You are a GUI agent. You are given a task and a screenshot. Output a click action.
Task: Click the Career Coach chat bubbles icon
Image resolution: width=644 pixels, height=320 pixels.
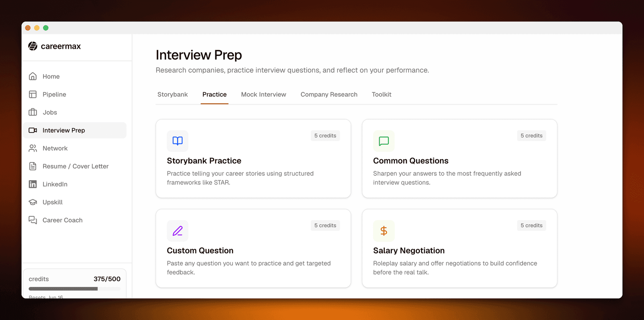[x=33, y=220]
